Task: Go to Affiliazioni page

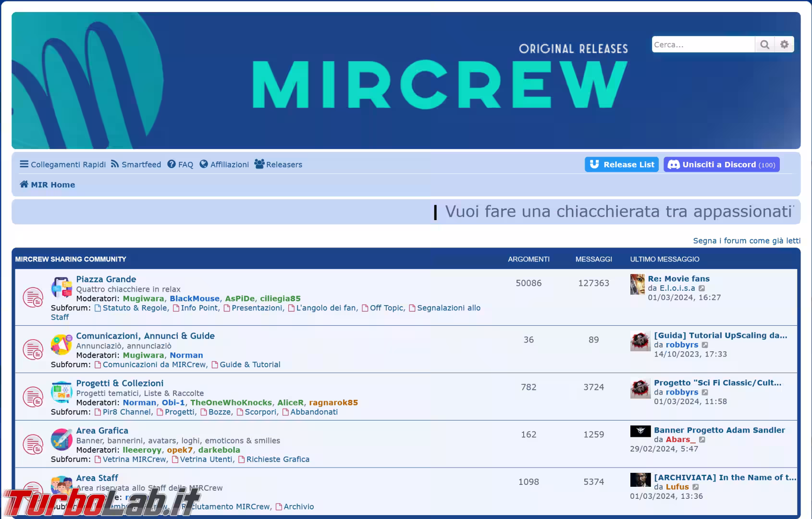Action: [224, 164]
